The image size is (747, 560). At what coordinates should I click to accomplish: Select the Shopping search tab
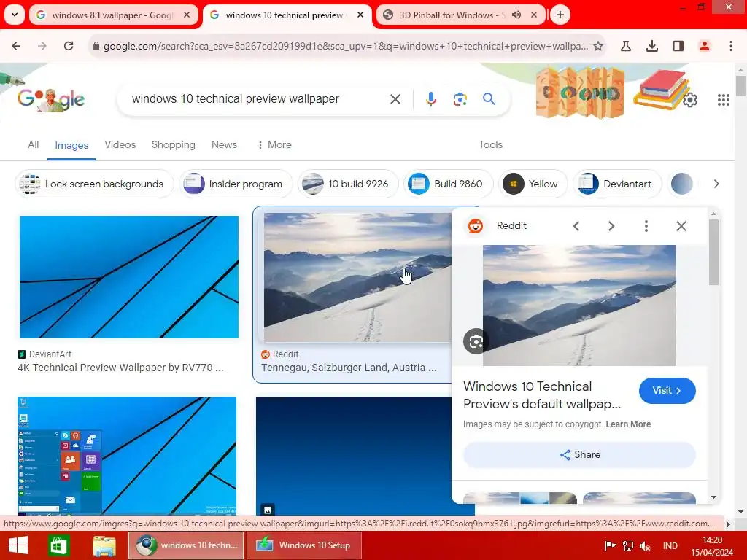coord(174,145)
